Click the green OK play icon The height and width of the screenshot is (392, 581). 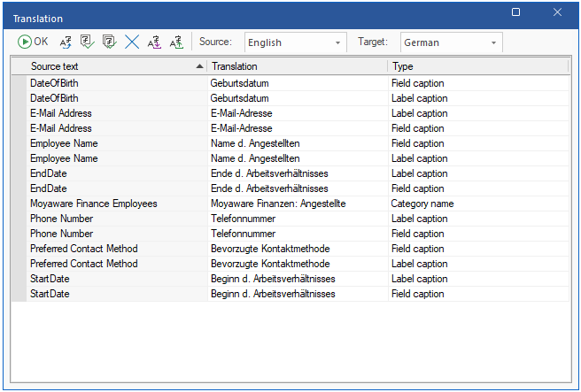[25, 42]
